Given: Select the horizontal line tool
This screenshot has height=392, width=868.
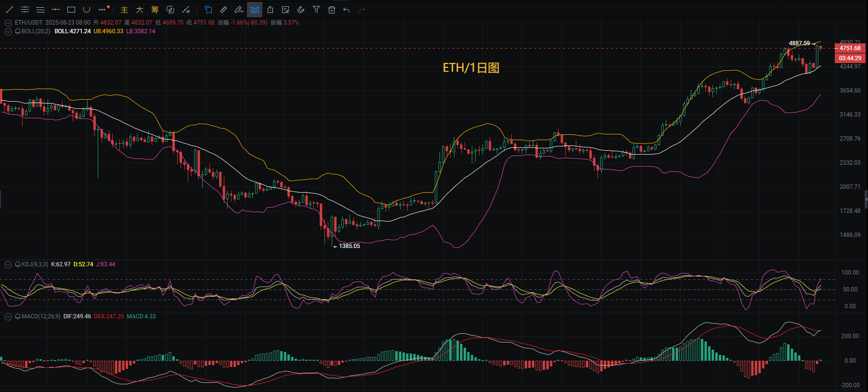Looking at the screenshot, I should [56, 10].
